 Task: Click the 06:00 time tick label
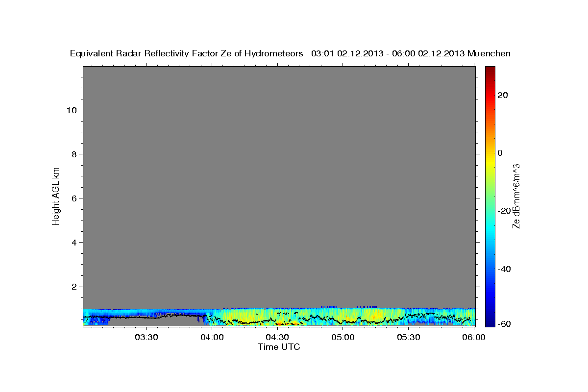pos(474,337)
